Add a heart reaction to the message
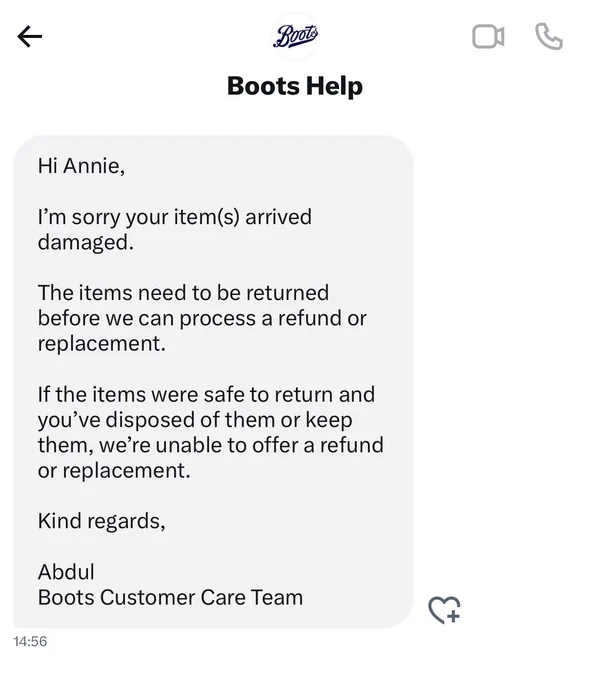The image size is (591, 680). 444,610
